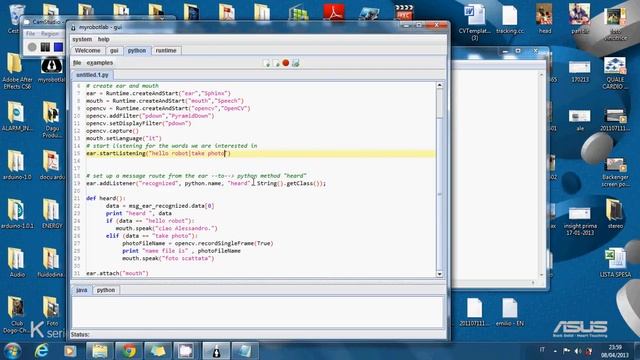Click the volume speaker tray icon
Screen dimensions: 640x360
pos(578,351)
